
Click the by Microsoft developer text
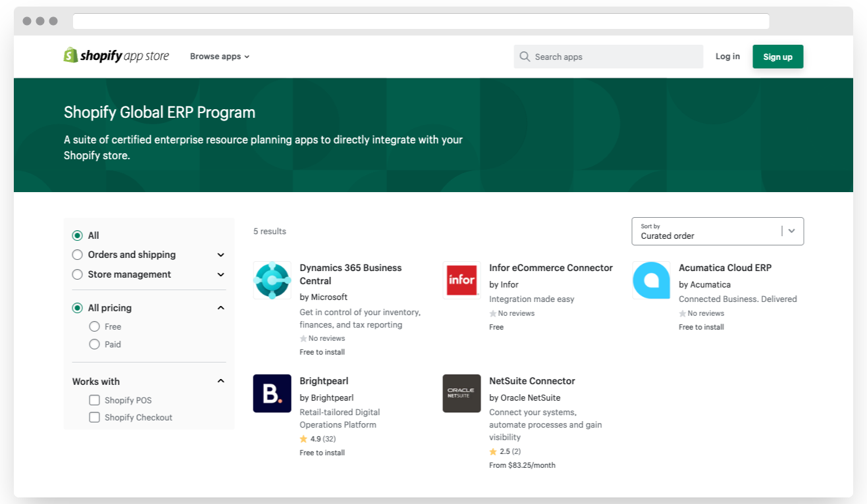(x=323, y=297)
